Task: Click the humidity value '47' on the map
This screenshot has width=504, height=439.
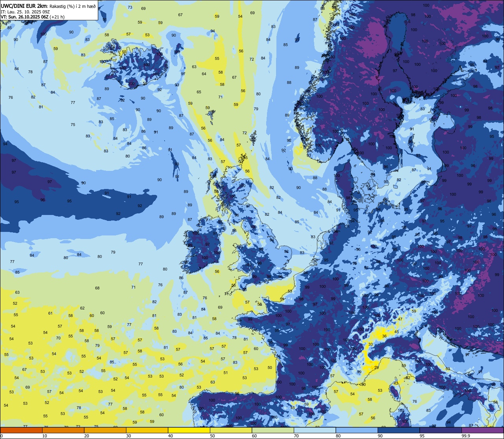Action: pyautogui.click(x=400, y=319)
